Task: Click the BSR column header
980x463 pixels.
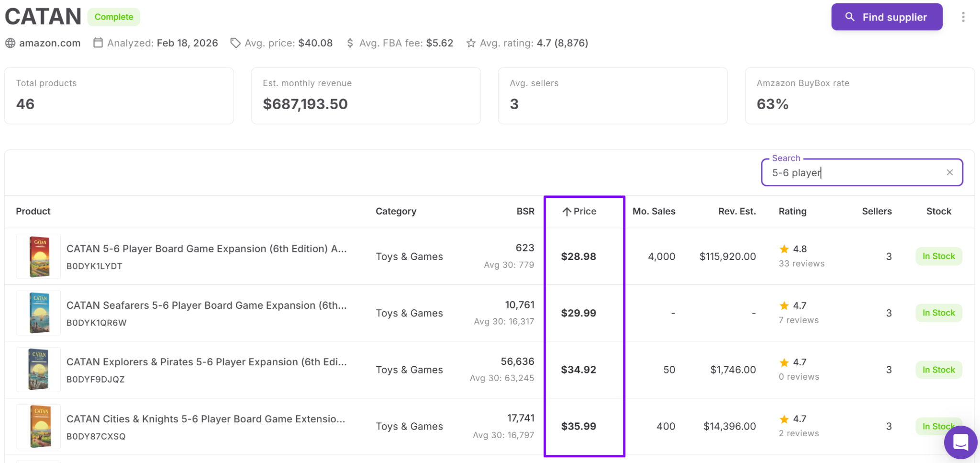Action: [x=525, y=211]
